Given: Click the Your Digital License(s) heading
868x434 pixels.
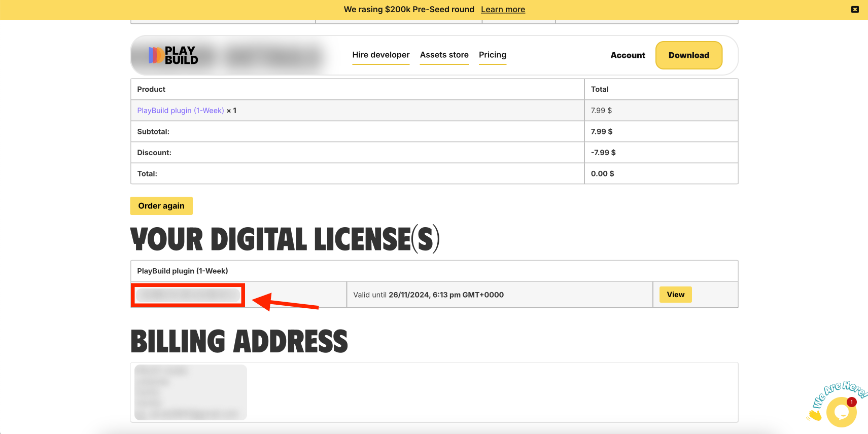Looking at the screenshot, I should pyautogui.click(x=285, y=239).
